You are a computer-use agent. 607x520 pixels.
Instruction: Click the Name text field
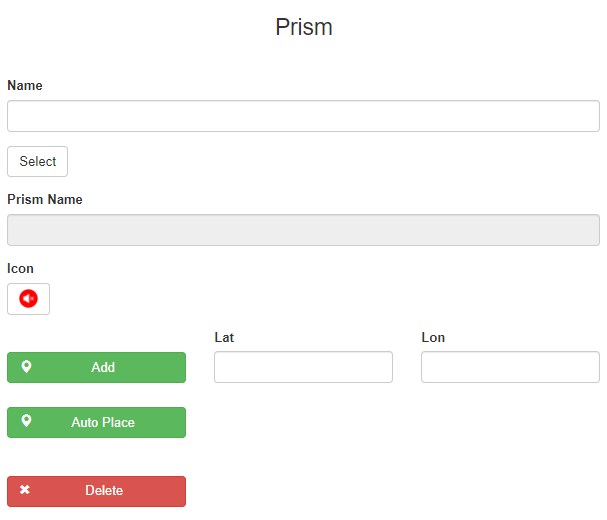pos(303,116)
